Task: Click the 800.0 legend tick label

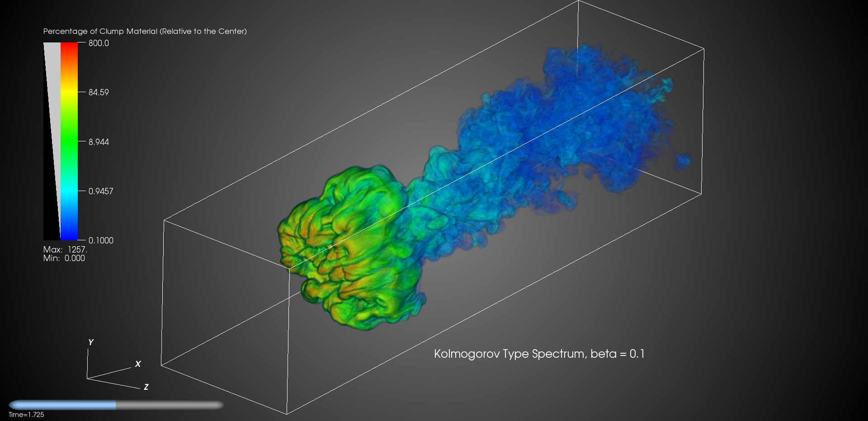Action: pos(99,43)
